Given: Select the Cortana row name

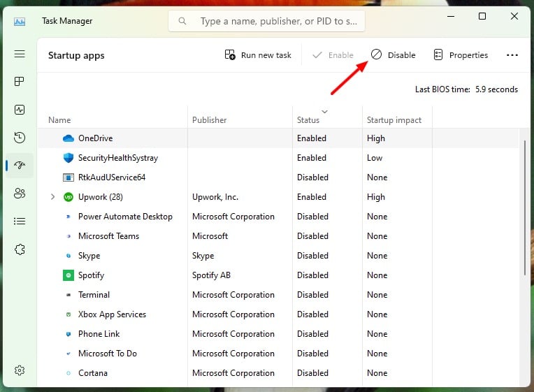Looking at the screenshot, I should point(93,373).
